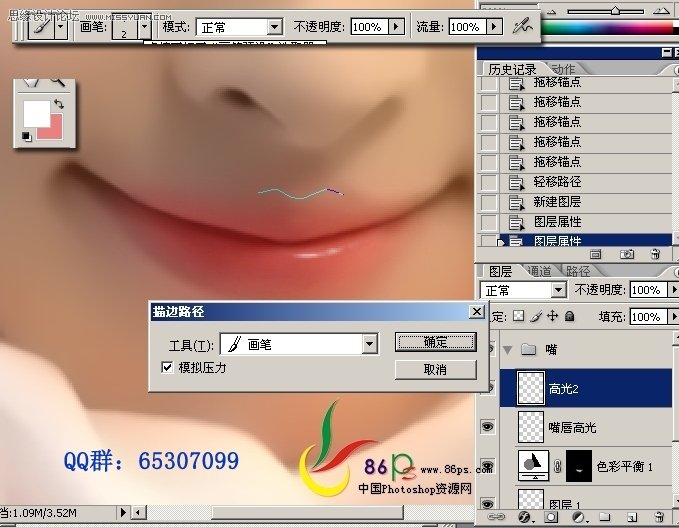This screenshot has height=528, width=679.
Task: Create new document from state in History
Action: click(x=595, y=254)
